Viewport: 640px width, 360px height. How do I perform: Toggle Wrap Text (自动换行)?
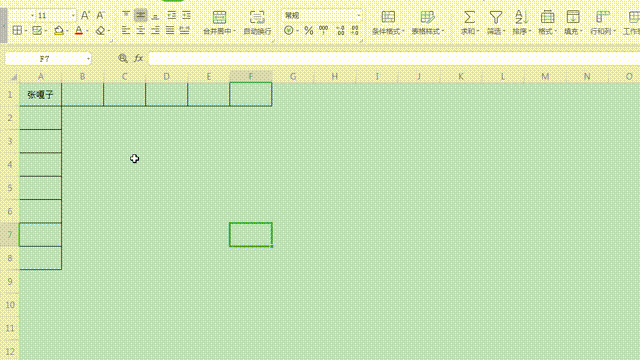click(257, 22)
